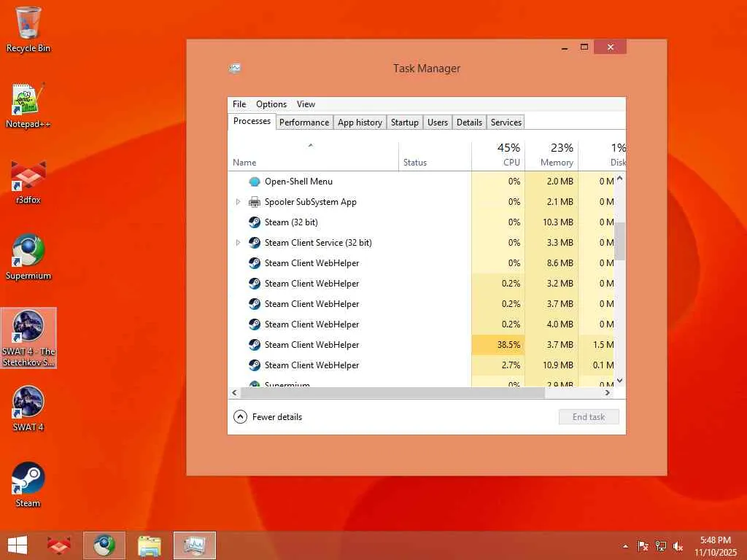Click the End task button
Viewport: 747px width, 560px height.
point(589,417)
